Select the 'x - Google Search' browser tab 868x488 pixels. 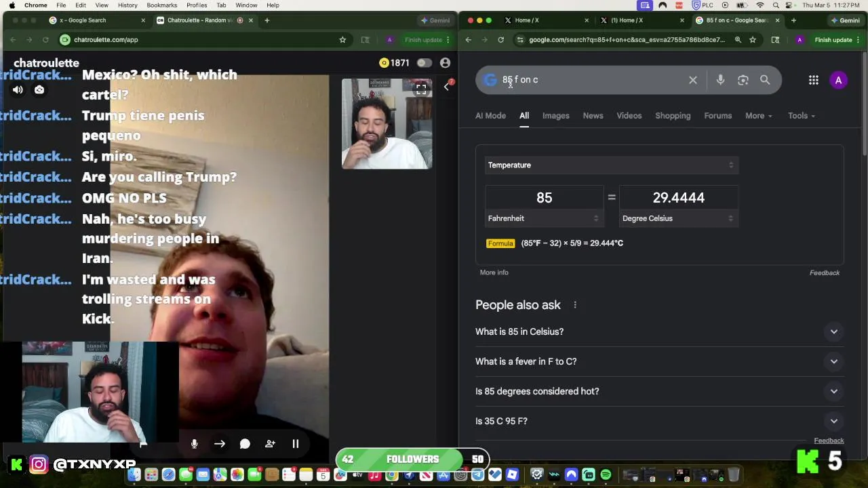[x=97, y=20]
